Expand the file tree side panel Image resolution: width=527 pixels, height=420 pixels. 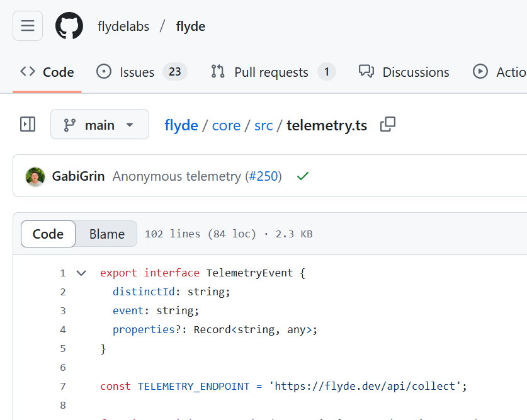(28, 124)
